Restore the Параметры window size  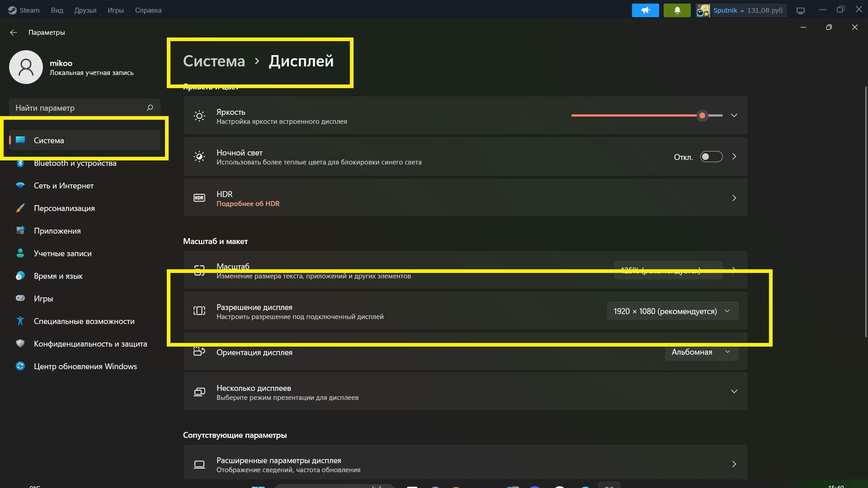tap(829, 28)
